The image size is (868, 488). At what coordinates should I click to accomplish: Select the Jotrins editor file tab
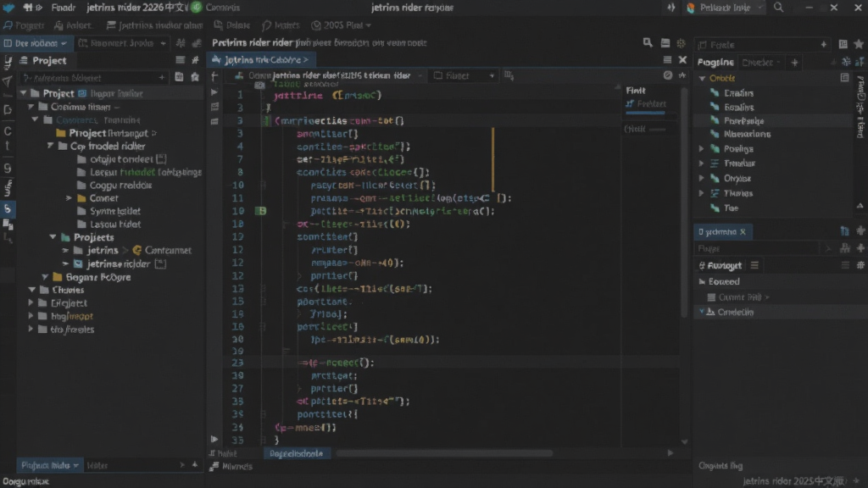pos(261,60)
